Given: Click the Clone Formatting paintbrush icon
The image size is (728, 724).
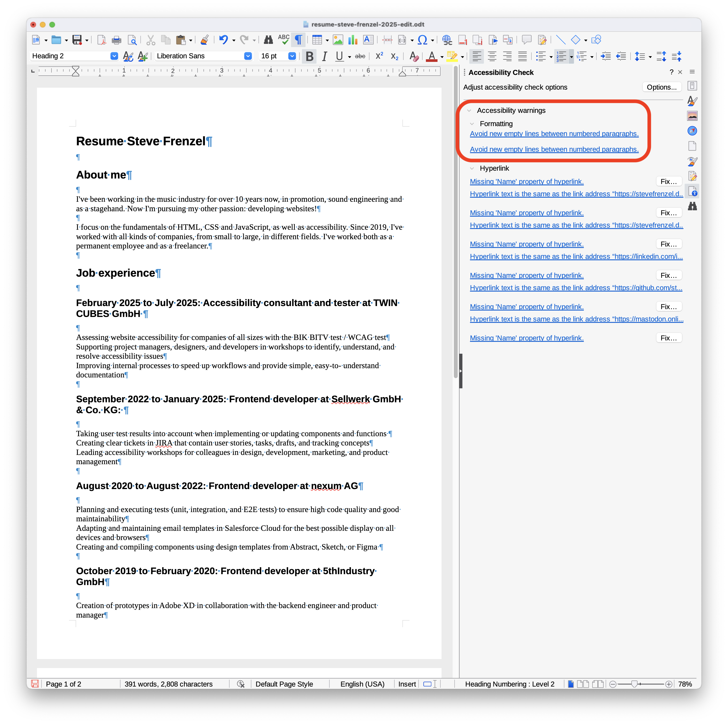Looking at the screenshot, I should (x=205, y=40).
